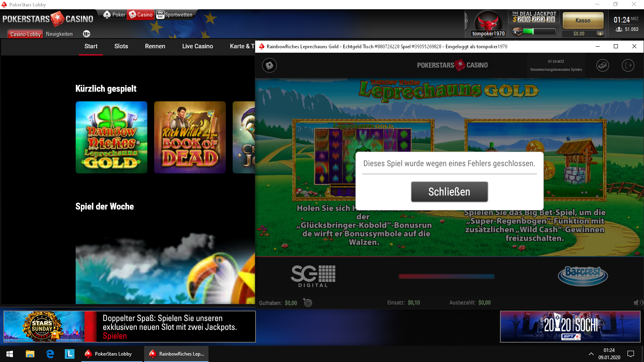The height and width of the screenshot is (362, 644).
Task: Click the PokerStars Casino lobby logo
Action: (48, 19)
